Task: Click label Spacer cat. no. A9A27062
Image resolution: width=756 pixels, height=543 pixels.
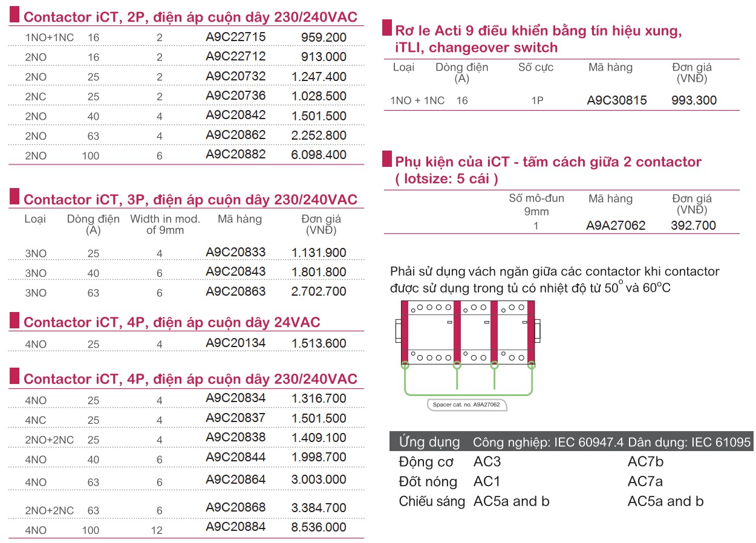Action: click(466, 405)
